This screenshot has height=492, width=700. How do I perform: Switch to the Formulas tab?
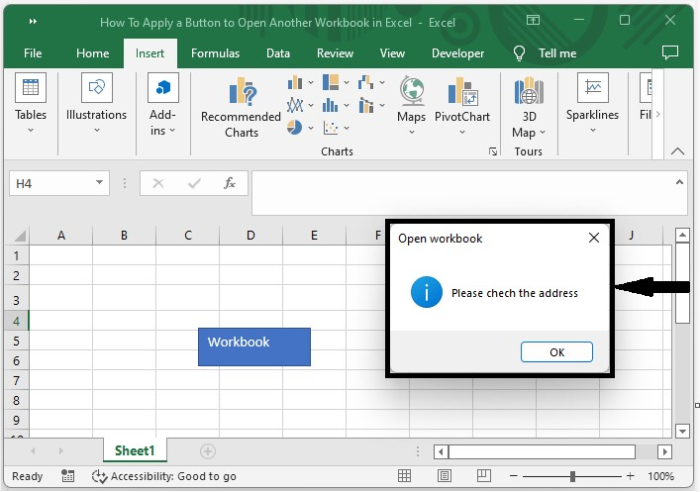click(215, 53)
